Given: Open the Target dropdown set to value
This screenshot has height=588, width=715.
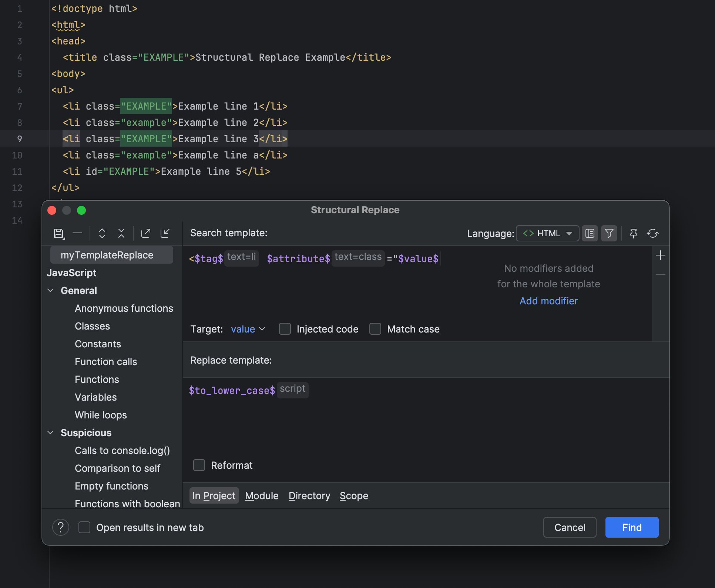Looking at the screenshot, I should point(248,329).
